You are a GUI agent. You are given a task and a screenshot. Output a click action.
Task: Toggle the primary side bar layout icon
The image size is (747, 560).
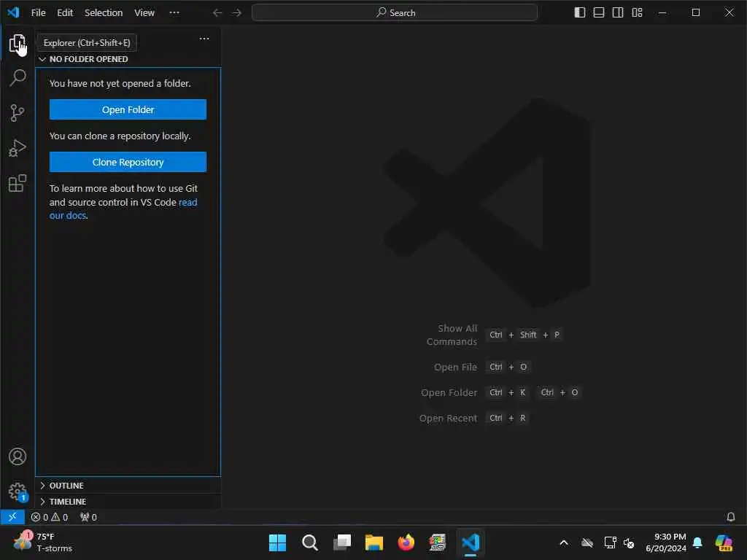pyautogui.click(x=580, y=12)
